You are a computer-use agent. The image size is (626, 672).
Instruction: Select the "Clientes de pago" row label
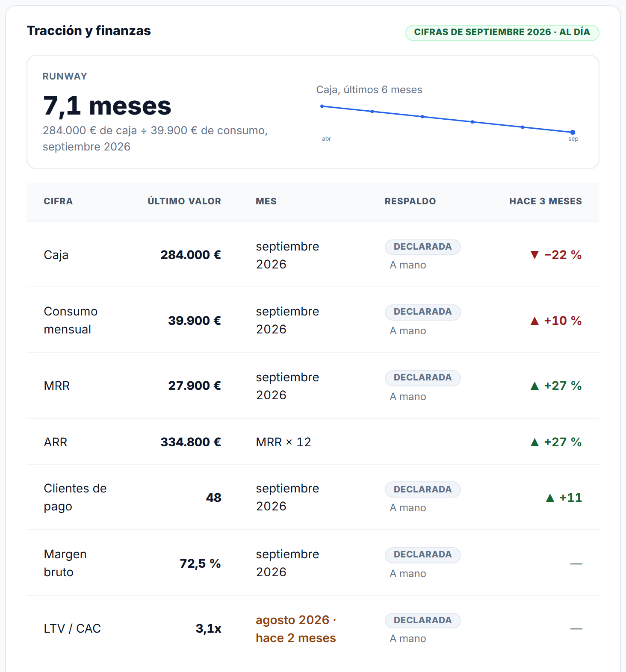(x=75, y=498)
